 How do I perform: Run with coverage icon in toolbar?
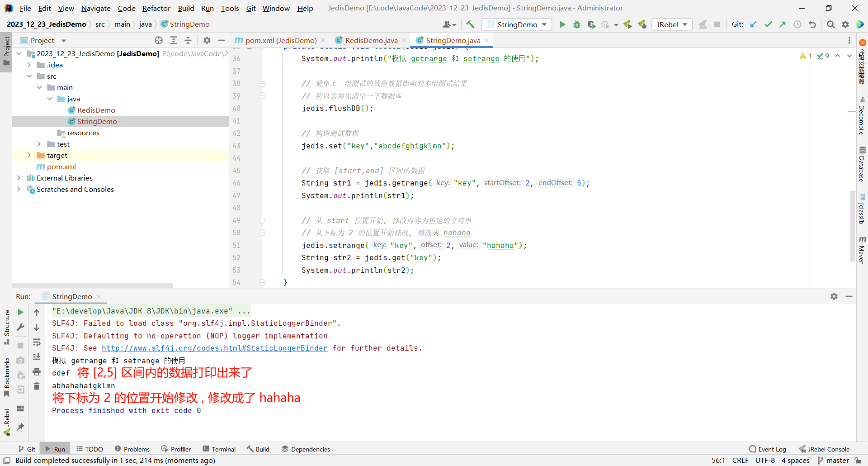point(591,24)
